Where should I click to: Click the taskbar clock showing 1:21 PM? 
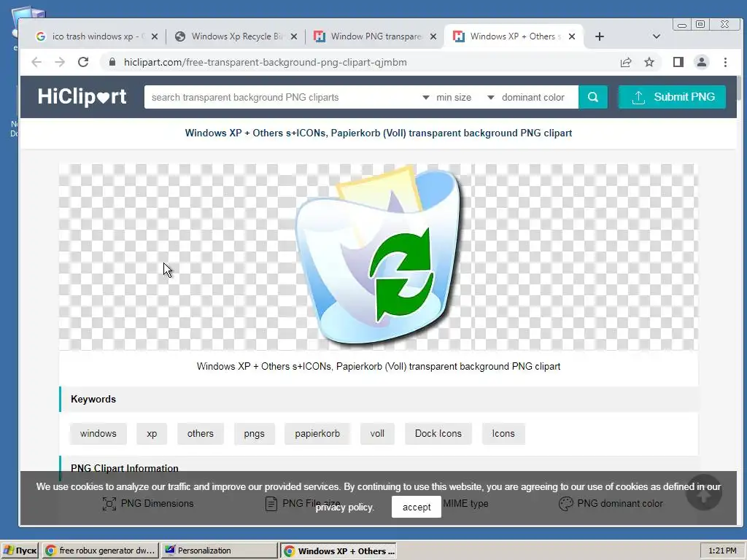click(722, 551)
